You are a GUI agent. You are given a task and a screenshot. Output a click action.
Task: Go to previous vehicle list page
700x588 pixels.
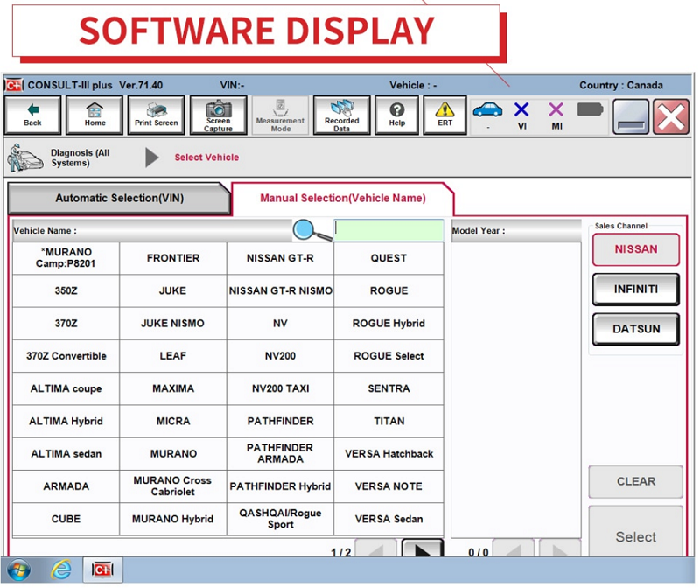pyautogui.click(x=376, y=549)
